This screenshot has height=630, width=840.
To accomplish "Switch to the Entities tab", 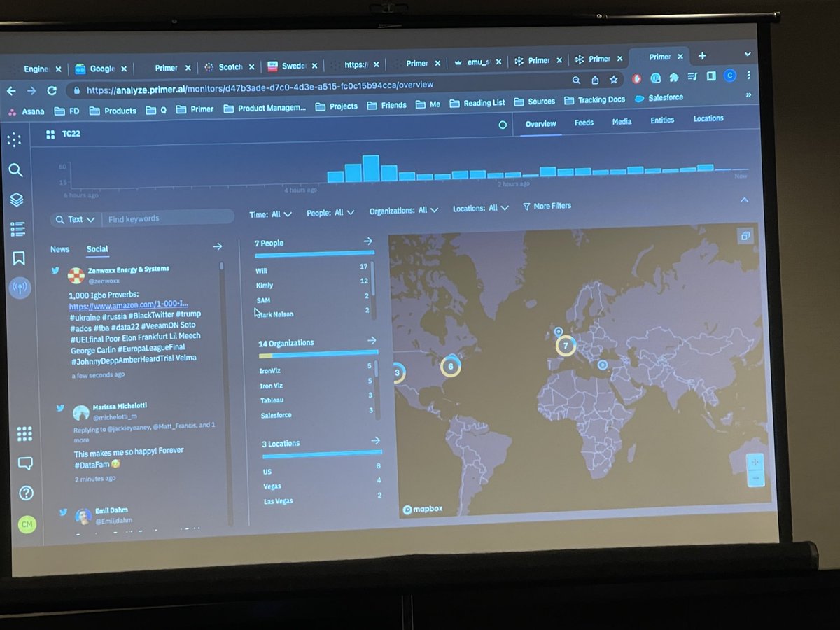I will [662, 120].
